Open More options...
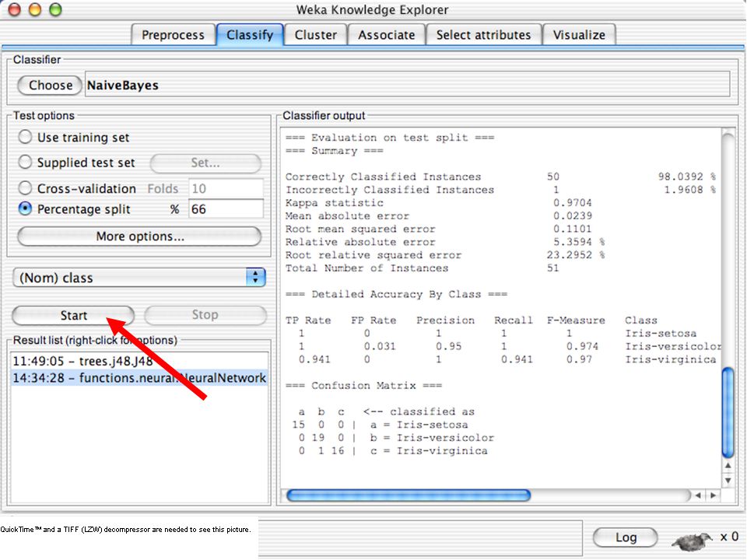 (139, 236)
